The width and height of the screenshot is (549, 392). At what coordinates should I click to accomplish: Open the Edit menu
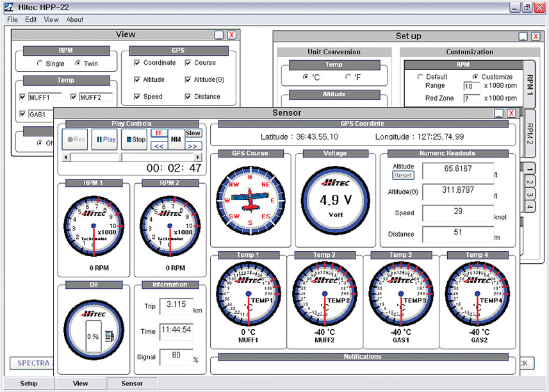pyautogui.click(x=31, y=20)
